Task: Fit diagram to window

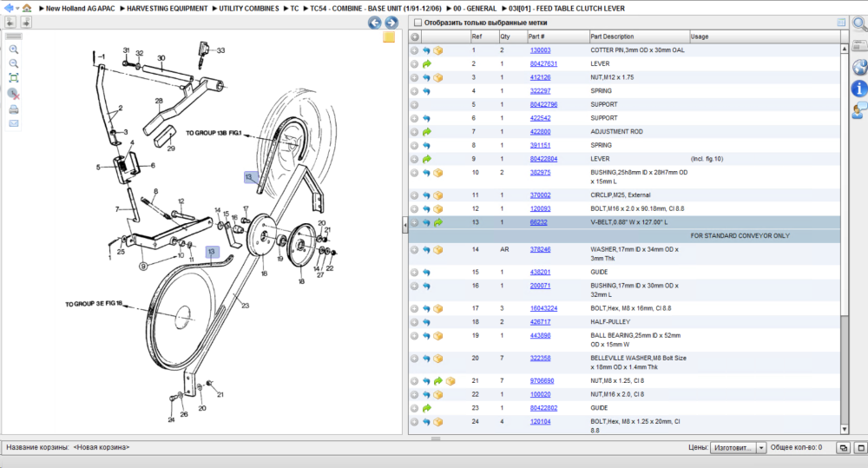Action: click(14, 78)
